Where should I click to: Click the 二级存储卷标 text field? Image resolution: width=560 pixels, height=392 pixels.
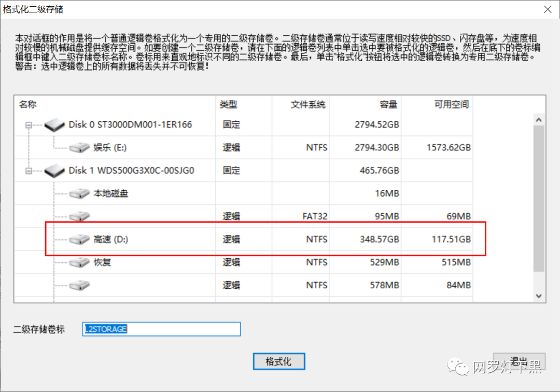161,329
